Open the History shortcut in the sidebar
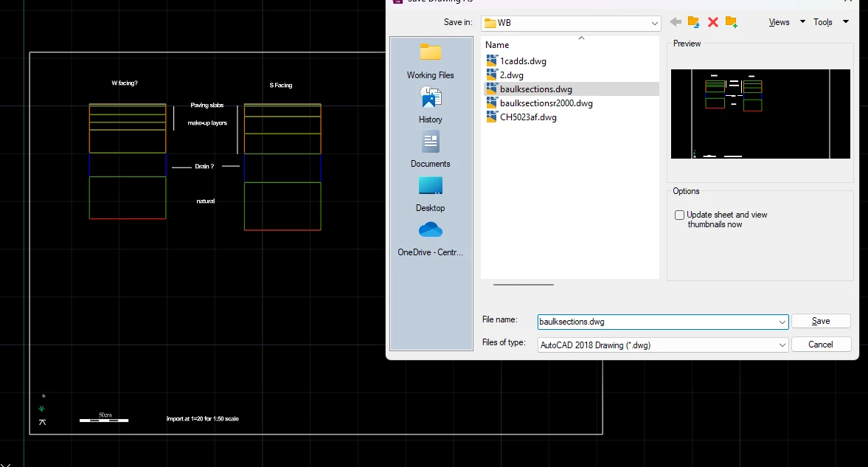Screen dimensions: 868x467 (x=430, y=105)
